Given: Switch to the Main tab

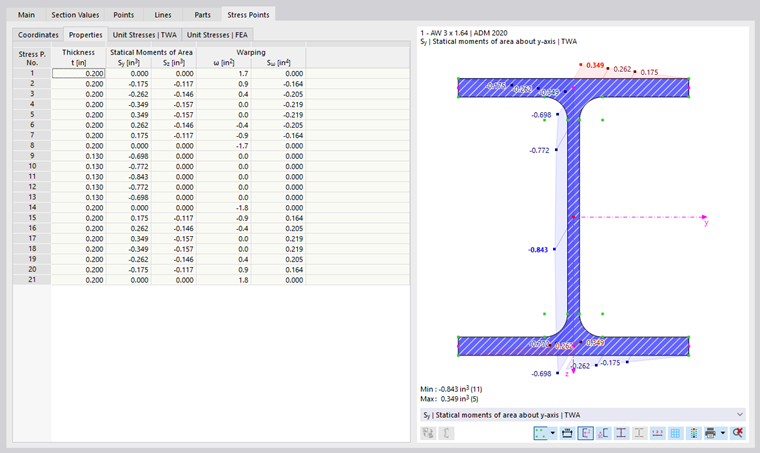Looking at the screenshot, I should [x=26, y=15].
